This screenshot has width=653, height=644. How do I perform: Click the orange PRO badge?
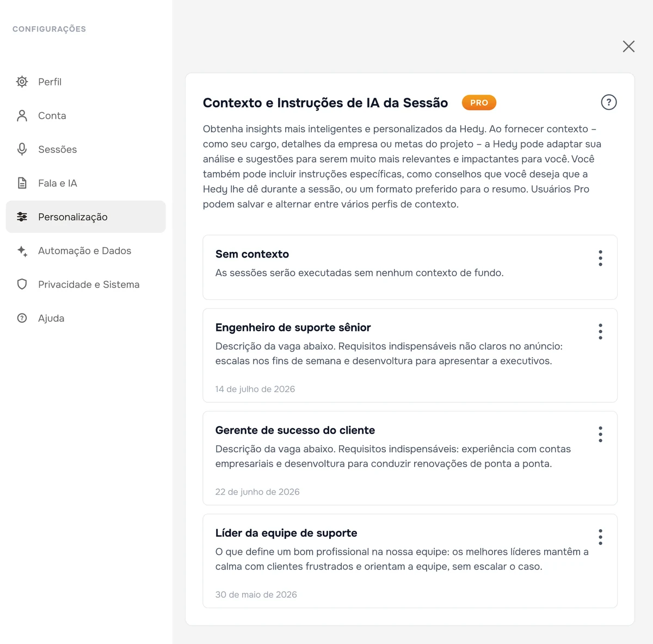(x=479, y=102)
